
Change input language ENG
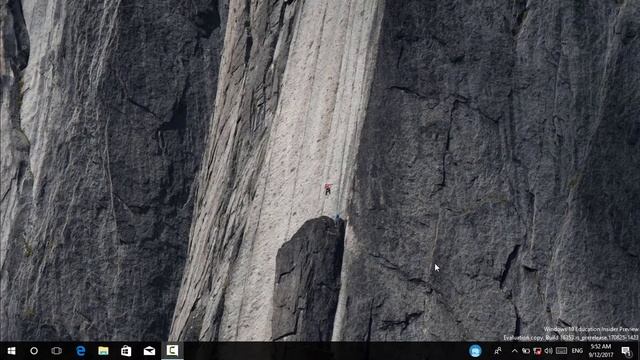pos(577,351)
